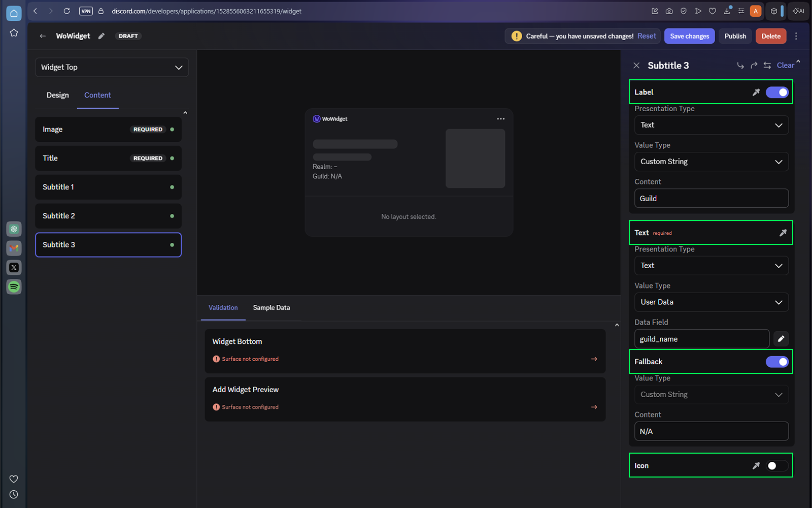This screenshot has height=508, width=812.
Task: Collapse the Subtitle 3 panel with the top chevron
Action: click(798, 61)
